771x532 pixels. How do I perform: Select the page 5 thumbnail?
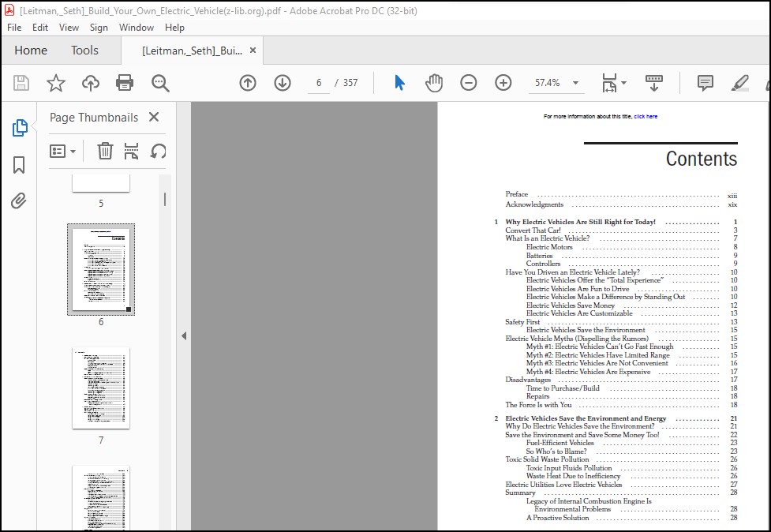click(x=101, y=183)
